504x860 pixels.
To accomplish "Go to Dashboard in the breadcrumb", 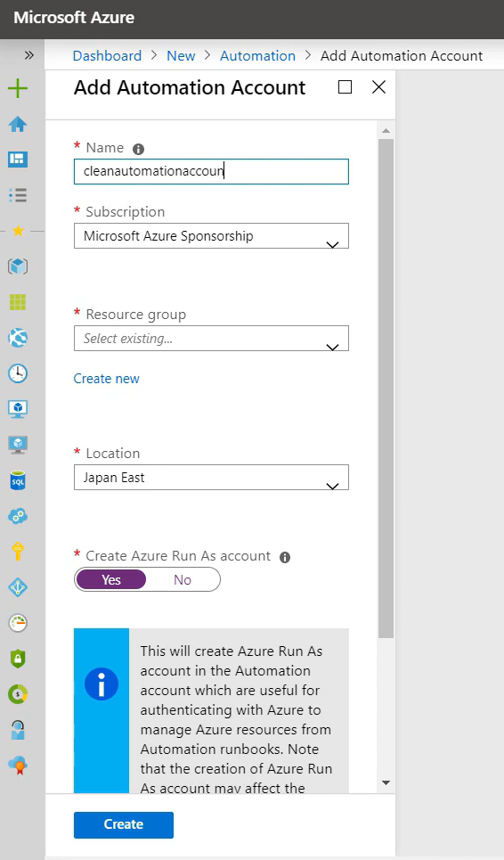I will click(107, 55).
